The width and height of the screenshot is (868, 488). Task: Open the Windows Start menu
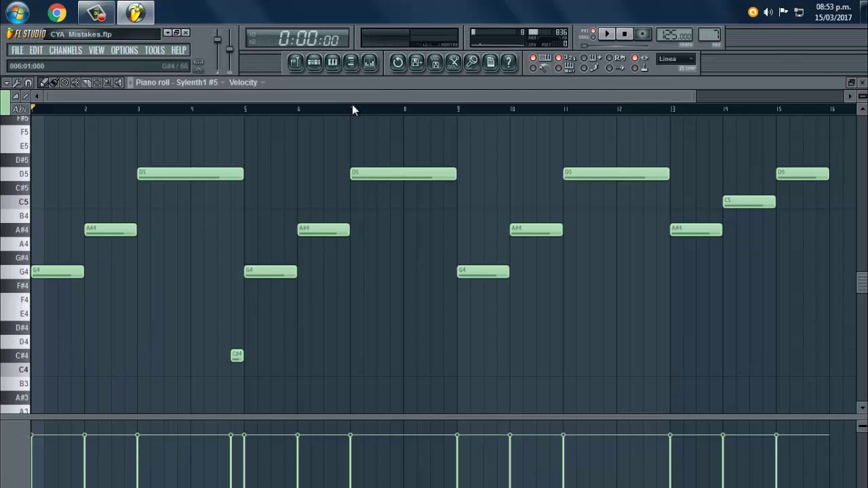click(17, 12)
